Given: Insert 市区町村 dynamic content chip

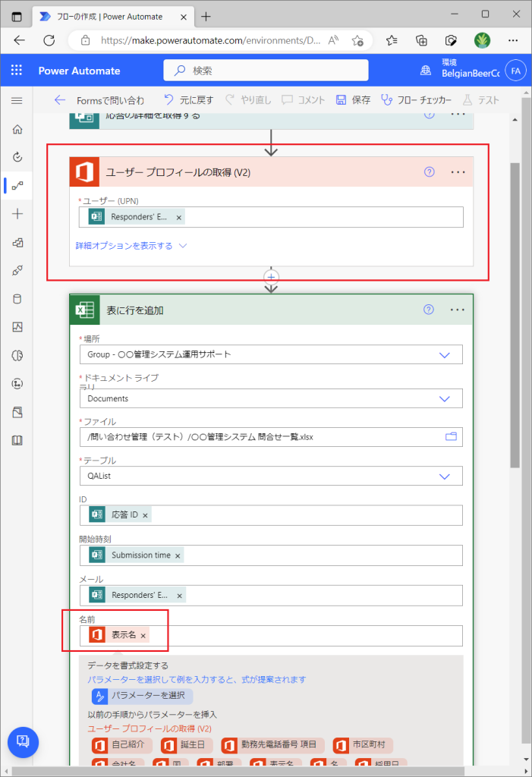Looking at the screenshot, I should point(363,745).
